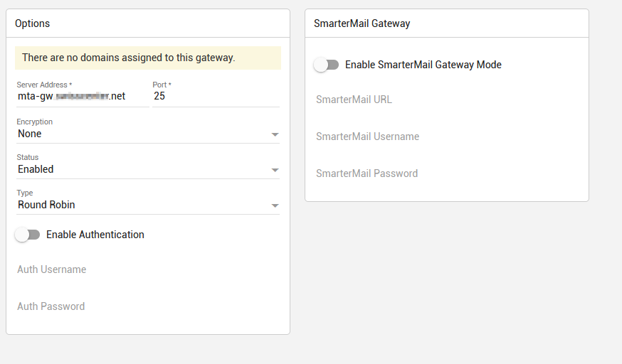This screenshot has width=622, height=364.
Task: Expand the Status dropdown showing Enabled
Action: coord(142,169)
